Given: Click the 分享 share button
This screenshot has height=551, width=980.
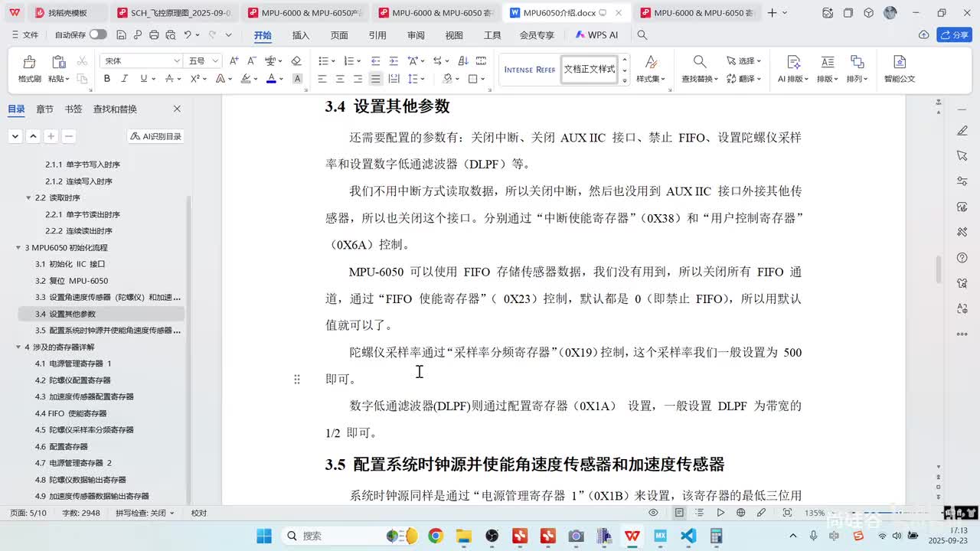Looking at the screenshot, I should coord(954,35).
